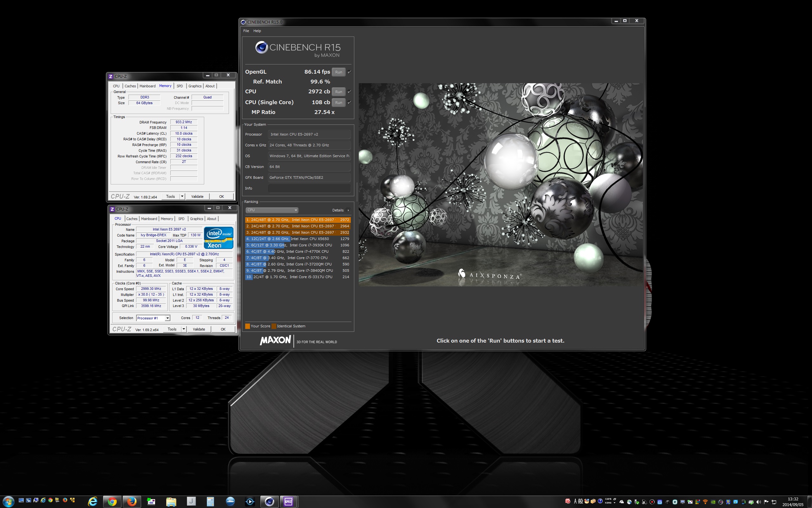This screenshot has width=812, height=508.
Task: Open Action Center flag tray icon
Action: [x=766, y=502]
